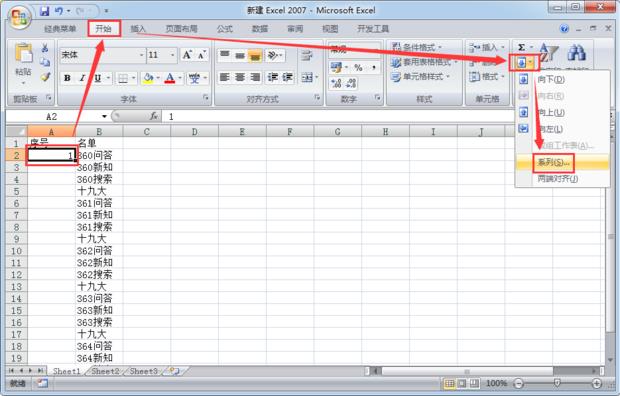Increase decimal places
The image size is (620, 396).
(x=336, y=83)
